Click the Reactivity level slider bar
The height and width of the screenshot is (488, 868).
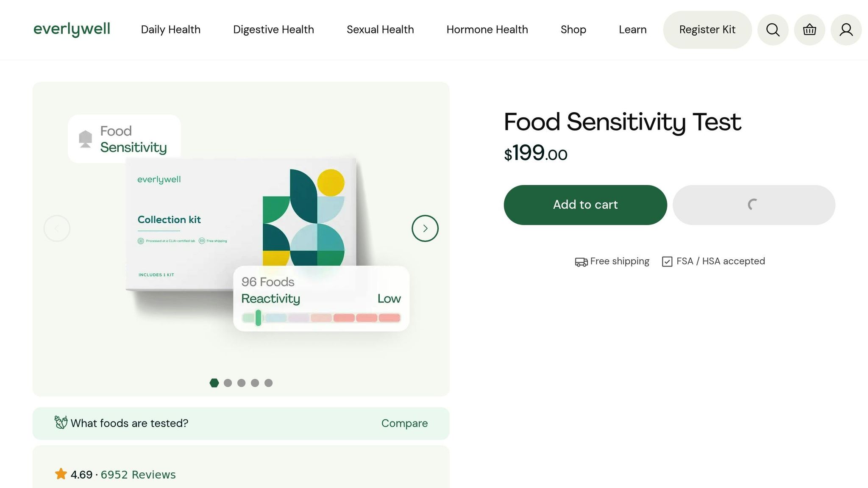pyautogui.click(x=321, y=318)
